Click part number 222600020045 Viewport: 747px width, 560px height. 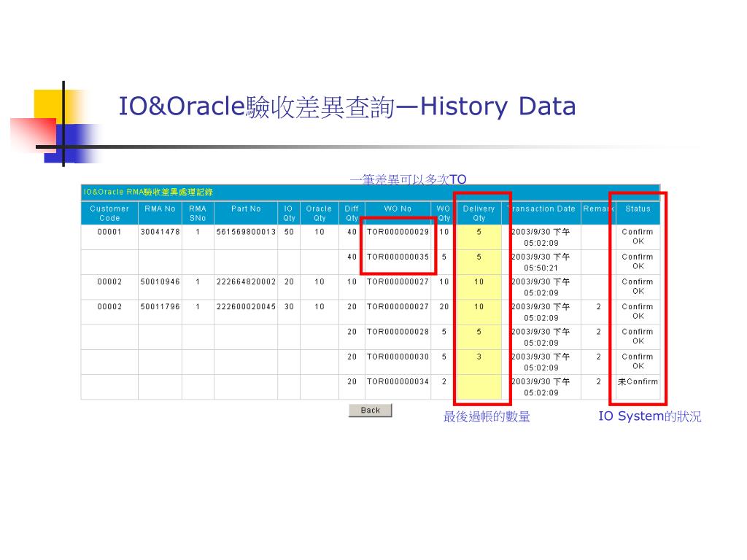point(246,307)
